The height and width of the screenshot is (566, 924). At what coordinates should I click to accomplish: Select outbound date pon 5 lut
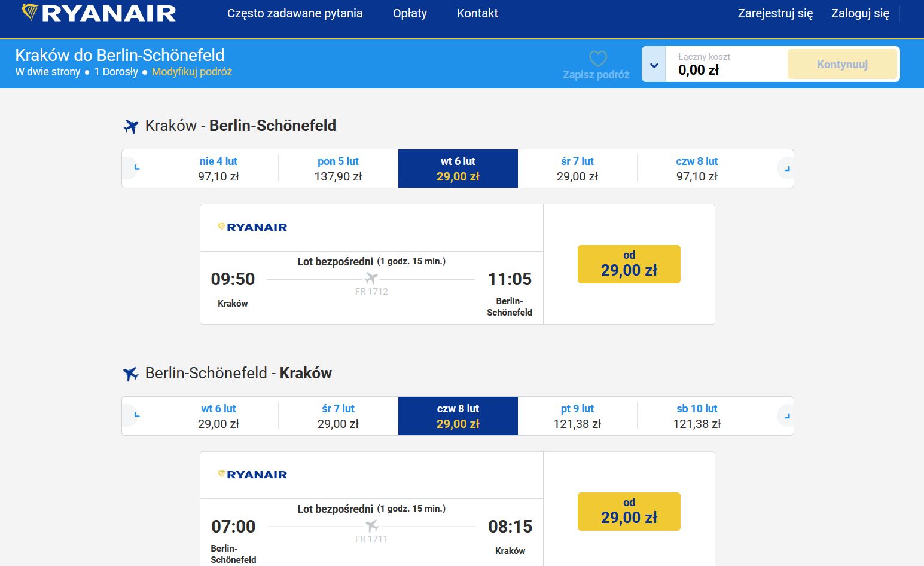tap(338, 169)
